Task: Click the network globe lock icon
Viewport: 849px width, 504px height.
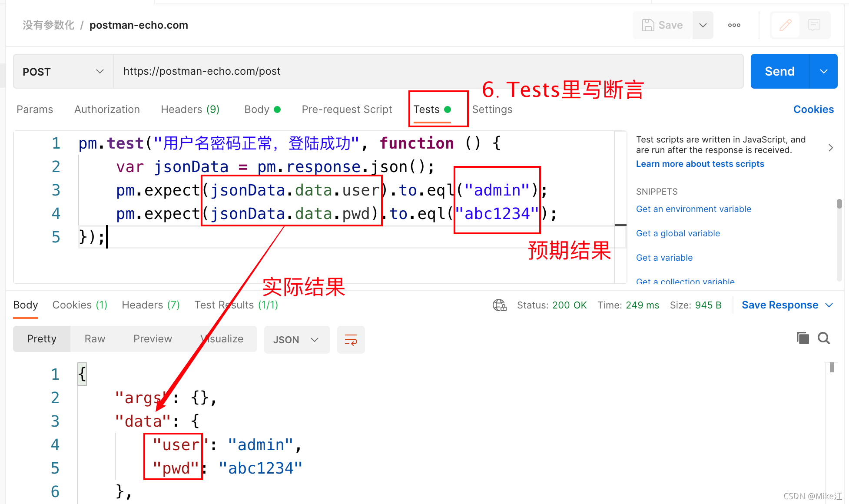Action: [x=500, y=305]
